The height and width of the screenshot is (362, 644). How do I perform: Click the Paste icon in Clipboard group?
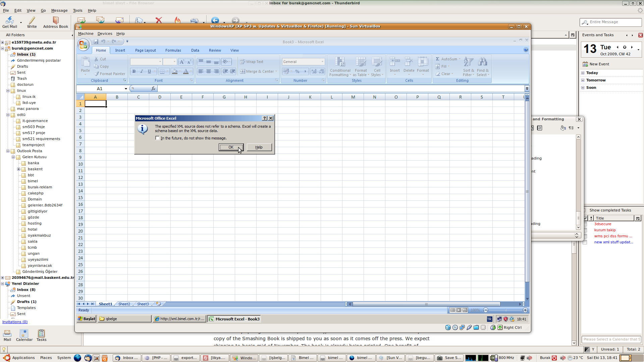point(85,62)
